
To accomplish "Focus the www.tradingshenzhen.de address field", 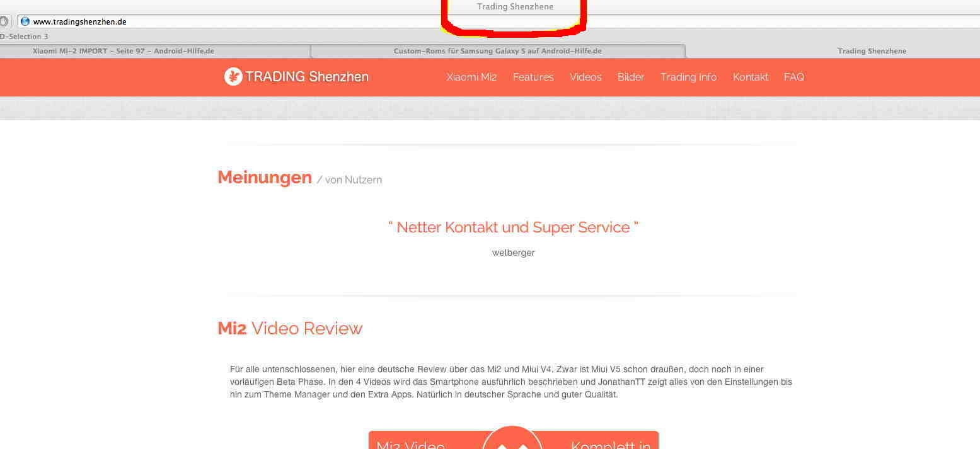I will [x=498, y=21].
